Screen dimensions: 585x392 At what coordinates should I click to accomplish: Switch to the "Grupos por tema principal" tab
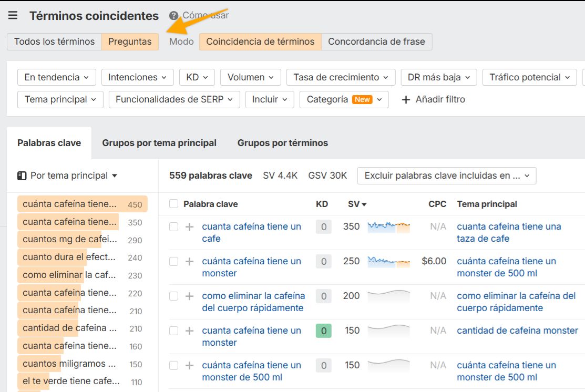160,142
